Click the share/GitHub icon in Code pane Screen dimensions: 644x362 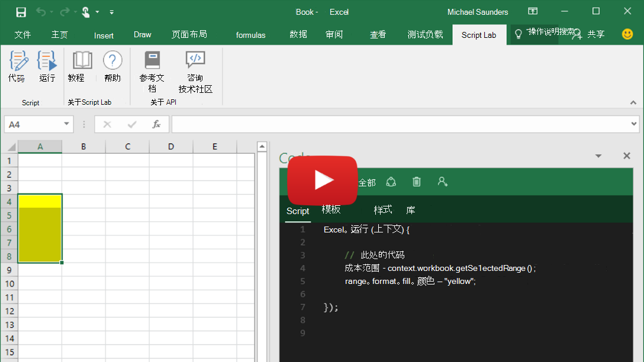click(x=391, y=182)
